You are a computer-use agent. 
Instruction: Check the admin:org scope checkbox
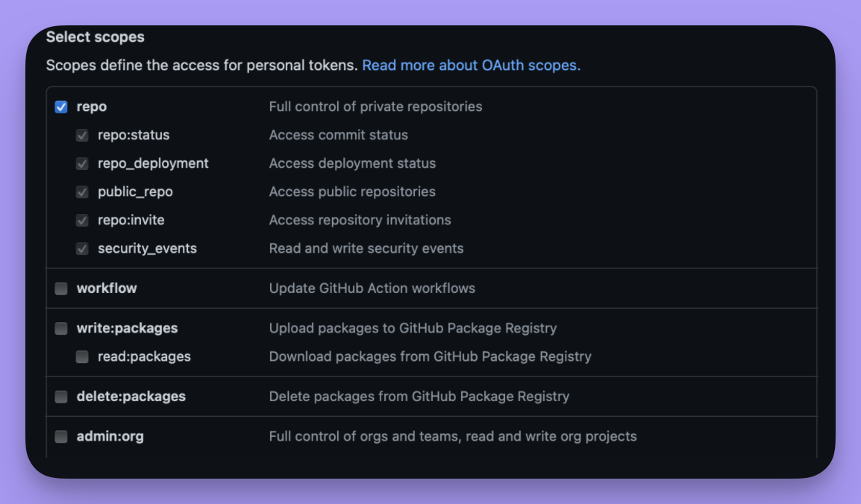pyautogui.click(x=61, y=437)
